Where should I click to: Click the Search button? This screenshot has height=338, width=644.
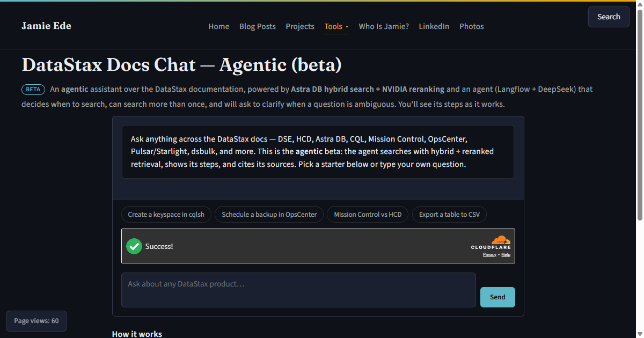(x=609, y=17)
